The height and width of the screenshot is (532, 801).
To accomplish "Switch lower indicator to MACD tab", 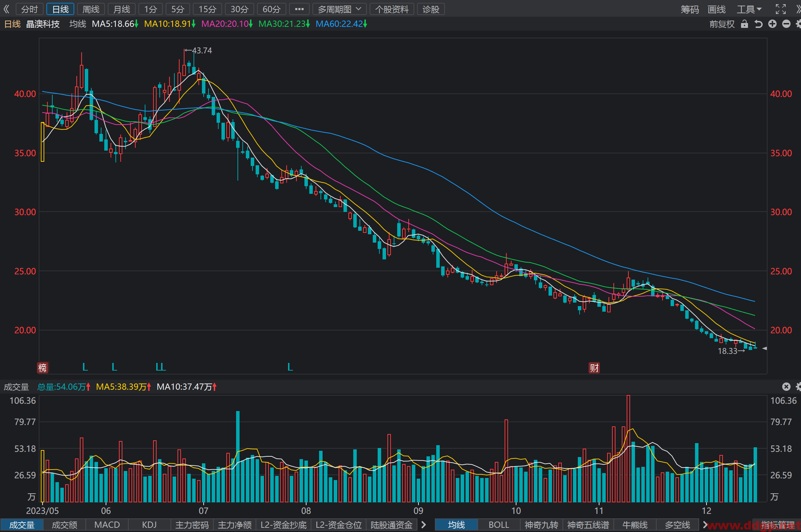I will (x=107, y=525).
